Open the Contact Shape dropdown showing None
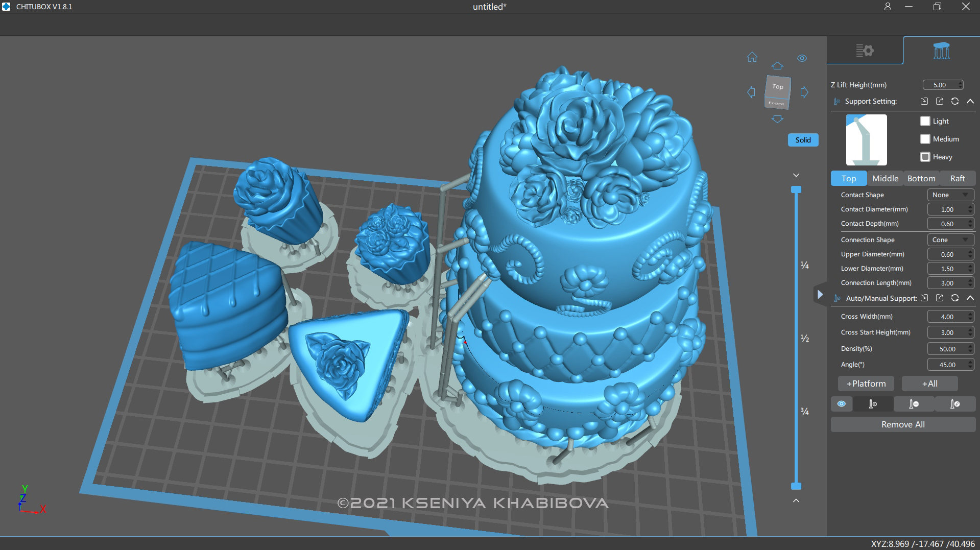The width and height of the screenshot is (980, 550). pyautogui.click(x=950, y=195)
